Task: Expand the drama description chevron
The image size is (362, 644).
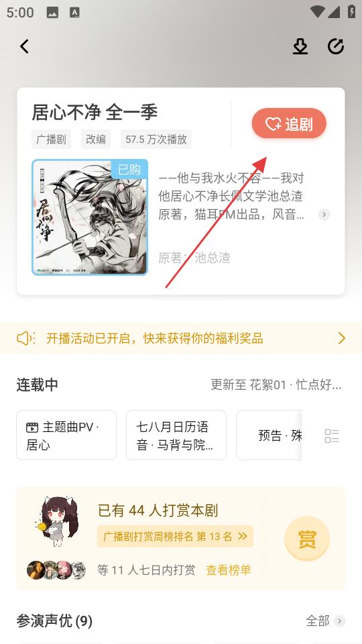Action: [x=324, y=215]
